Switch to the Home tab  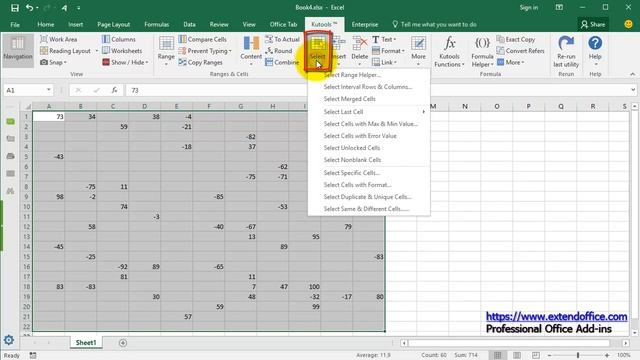pos(46,24)
